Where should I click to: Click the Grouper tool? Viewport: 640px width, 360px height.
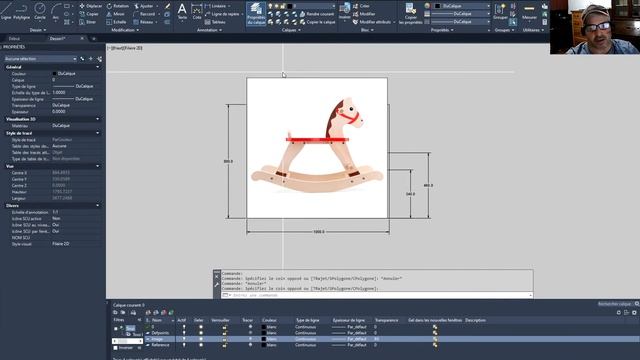coord(500,11)
